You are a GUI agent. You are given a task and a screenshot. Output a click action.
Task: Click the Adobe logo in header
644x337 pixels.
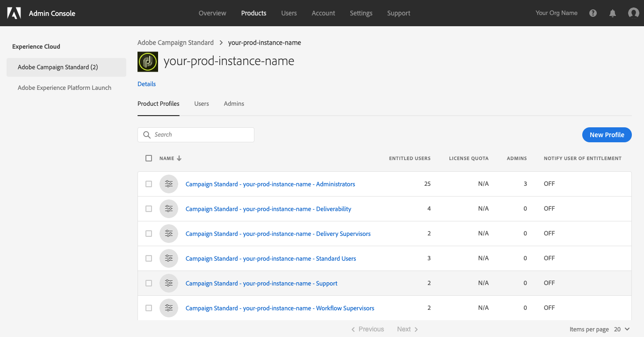(14, 13)
